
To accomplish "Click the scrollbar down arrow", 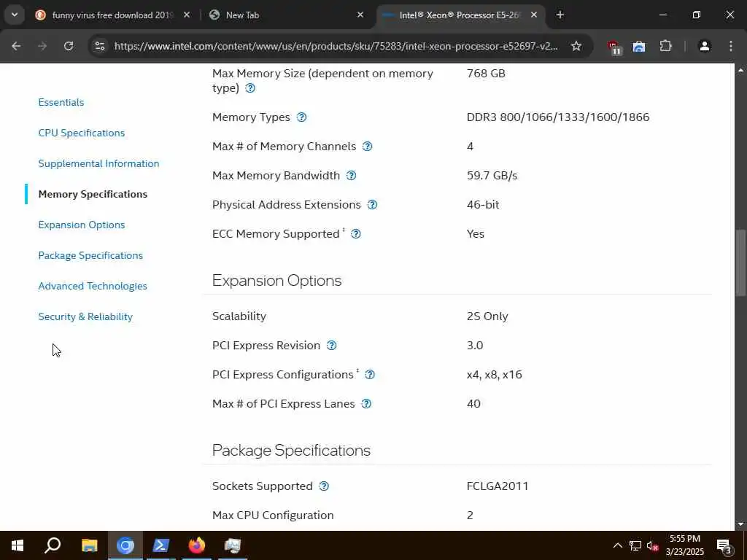I will pos(740,524).
